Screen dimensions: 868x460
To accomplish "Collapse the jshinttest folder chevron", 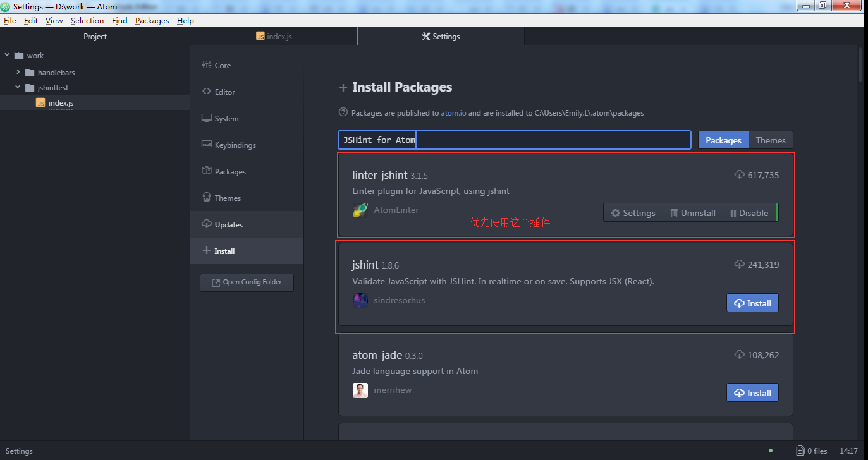I will 18,87.
